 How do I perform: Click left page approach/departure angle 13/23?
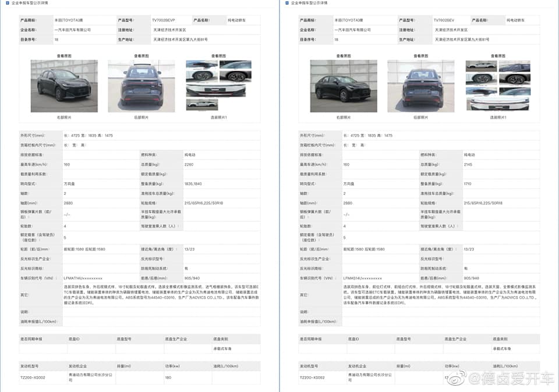190,249
